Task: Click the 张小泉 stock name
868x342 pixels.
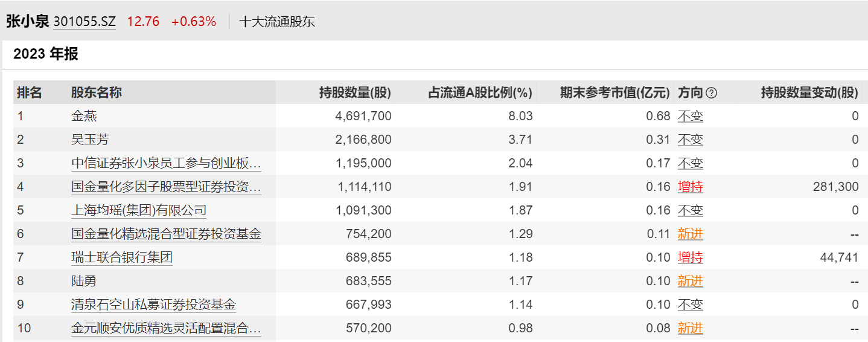Action: 27,22
